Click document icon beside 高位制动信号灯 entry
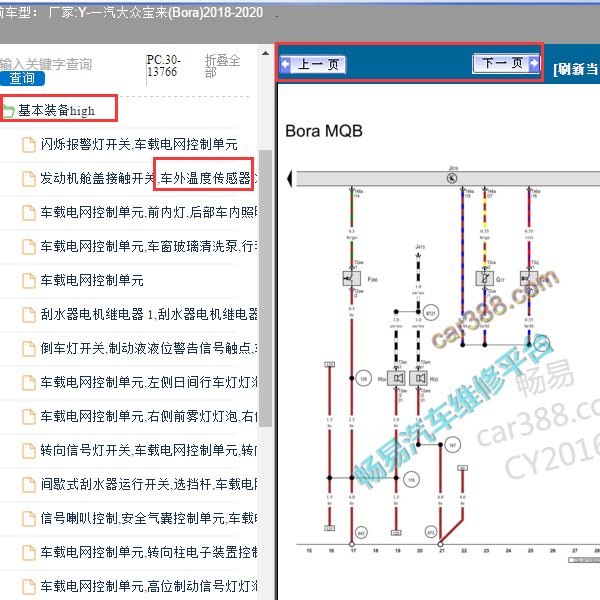The width and height of the screenshot is (600, 600). tap(29, 587)
